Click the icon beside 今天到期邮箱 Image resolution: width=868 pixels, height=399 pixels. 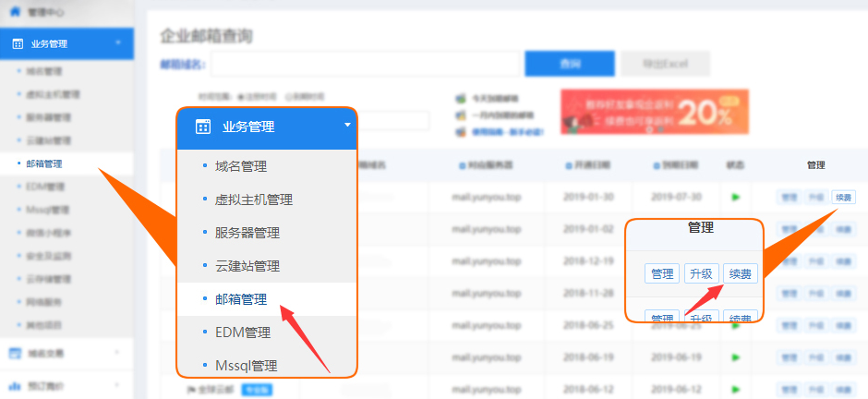tap(460, 99)
